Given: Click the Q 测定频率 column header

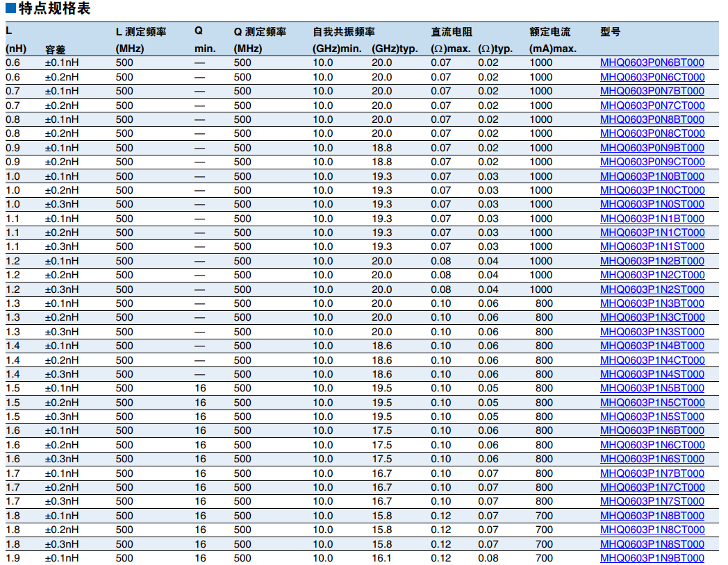Looking at the screenshot, I should point(260,31).
